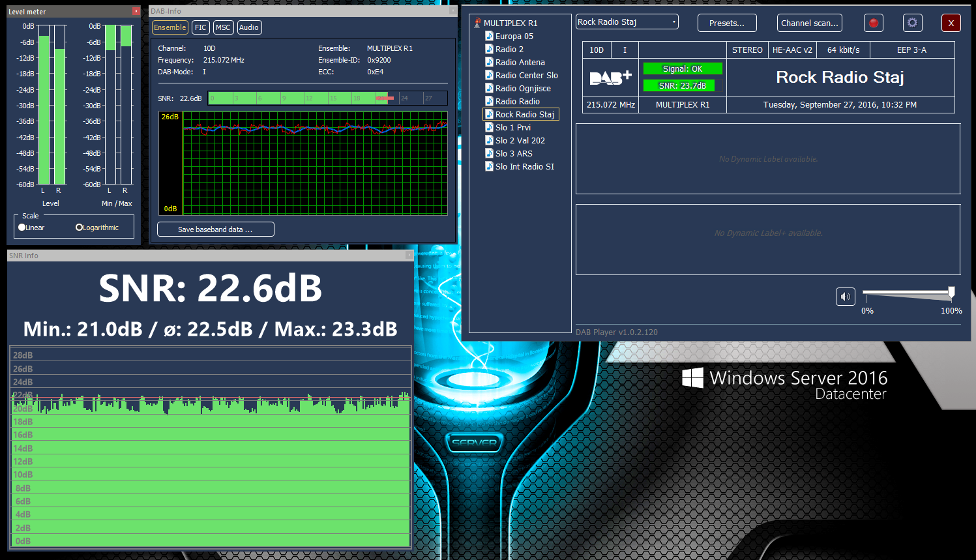This screenshot has width=976, height=560.
Task: Select the Logarithmic scale option
Action: point(97,228)
